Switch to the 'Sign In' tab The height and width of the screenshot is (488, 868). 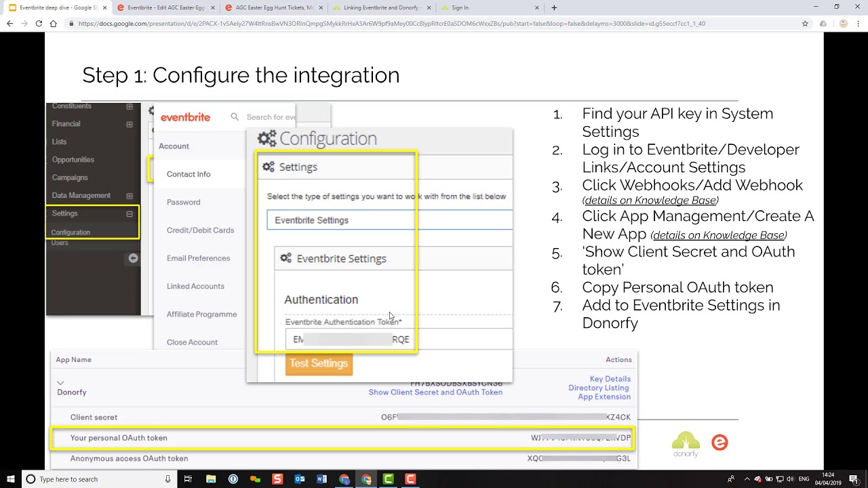pos(491,7)
